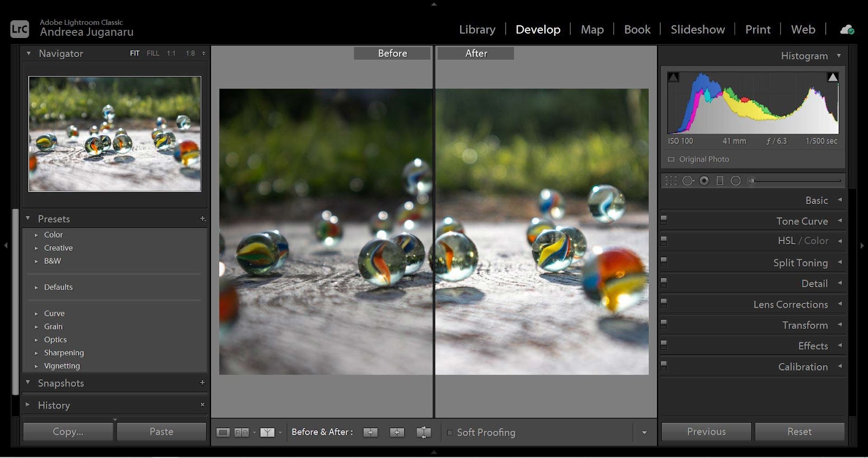The image size is (868, 458).
Task: Click the Previous button
Action: 706,432
